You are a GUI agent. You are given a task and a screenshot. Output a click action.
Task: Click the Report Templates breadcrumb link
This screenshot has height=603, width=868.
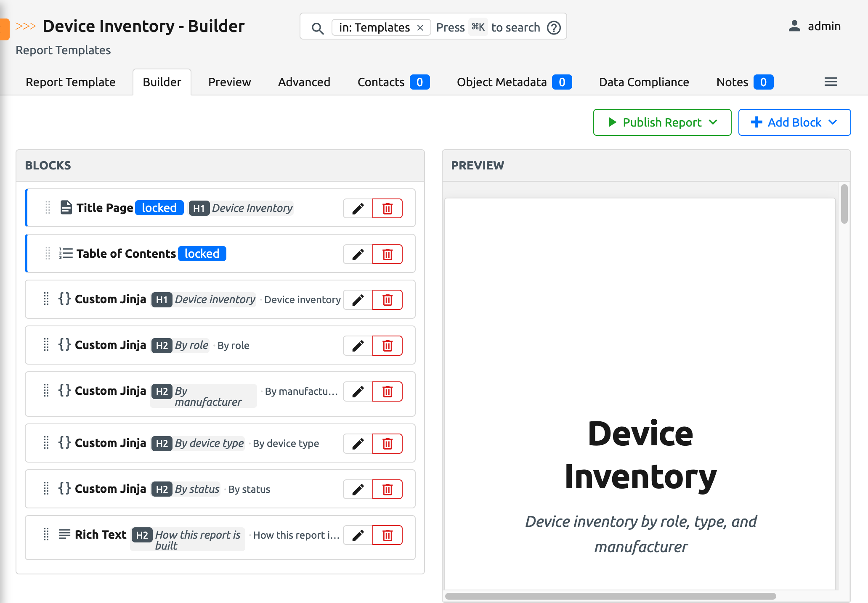click(63, 50)
